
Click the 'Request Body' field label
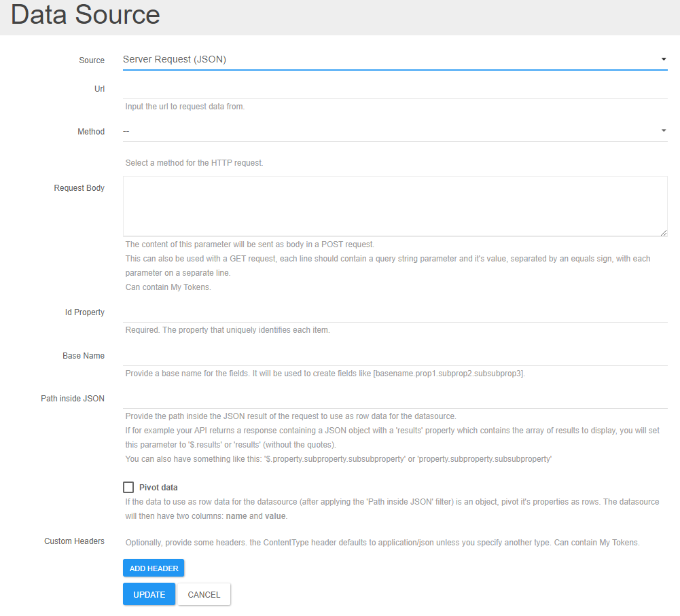[79, 187]
